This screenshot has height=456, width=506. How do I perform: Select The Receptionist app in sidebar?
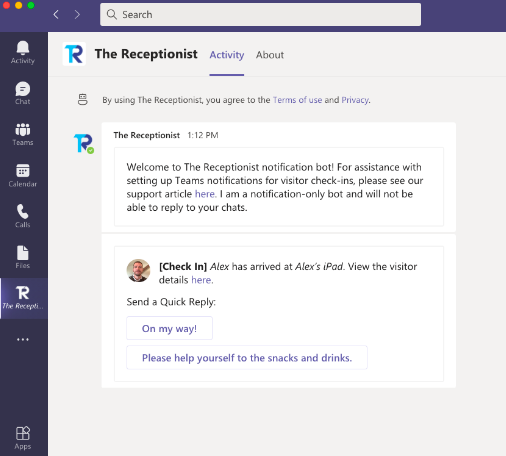(23, 298)
